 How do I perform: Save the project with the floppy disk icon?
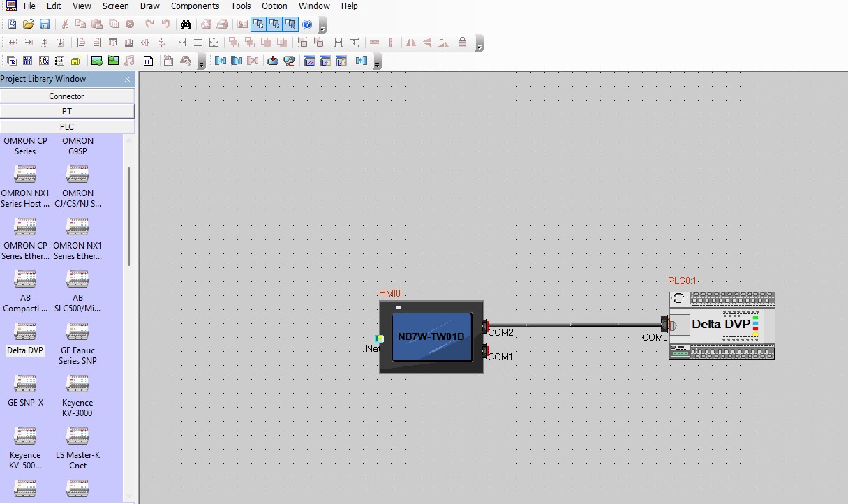click(x=44, y=24)
